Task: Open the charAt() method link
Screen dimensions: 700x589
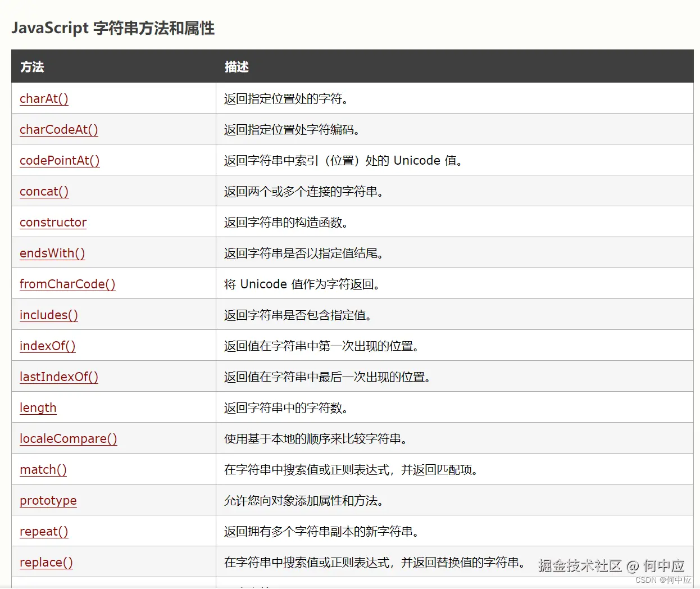Action: (x=44, y=99)
